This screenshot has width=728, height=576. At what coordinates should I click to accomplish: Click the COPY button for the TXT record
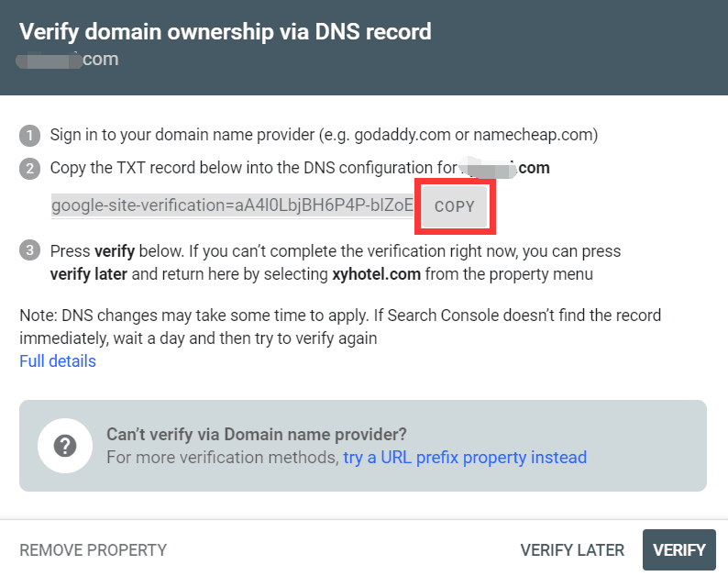[455, 206]
